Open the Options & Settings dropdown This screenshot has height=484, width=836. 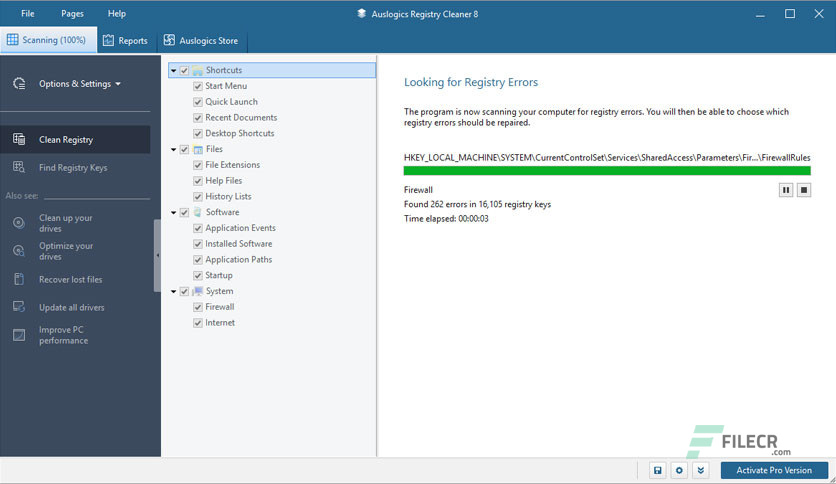tap(80, 84)
